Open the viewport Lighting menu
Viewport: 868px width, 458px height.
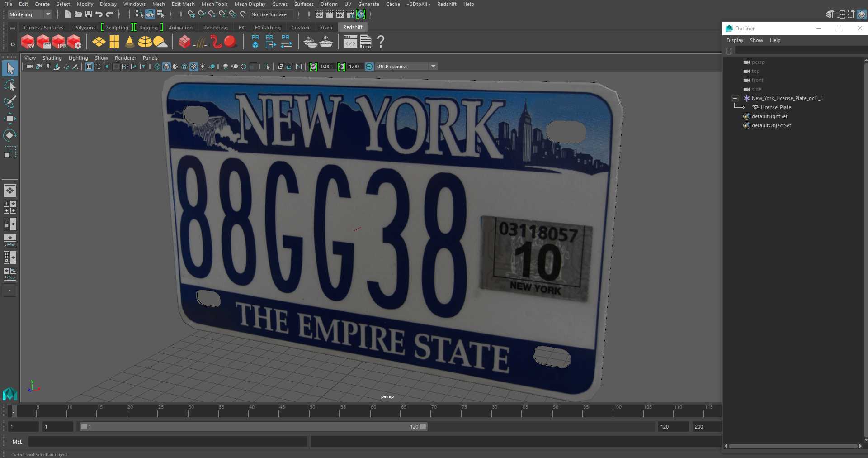[78, 58]
